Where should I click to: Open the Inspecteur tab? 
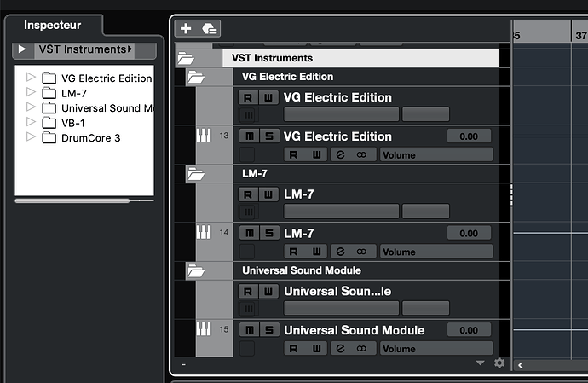click(x=53, y=26)
